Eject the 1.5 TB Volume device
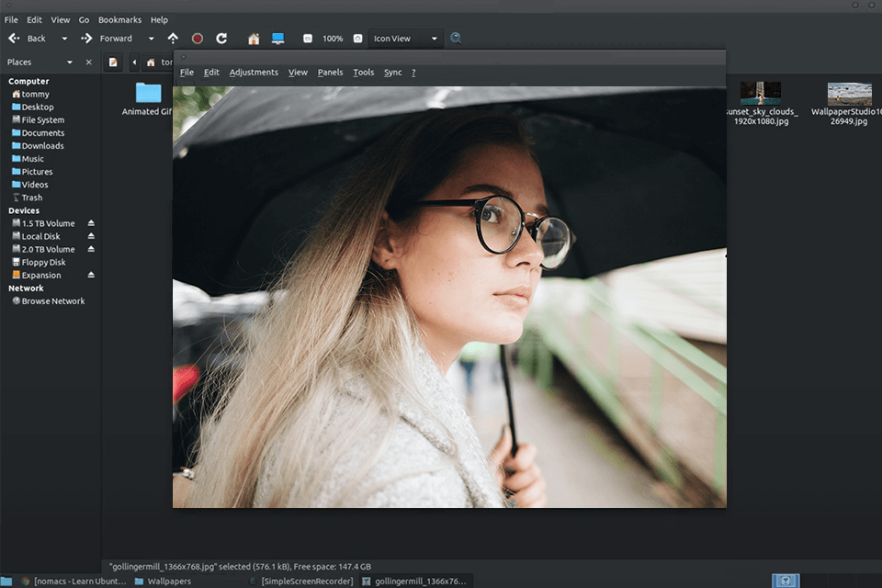This screenshot has width=882, height=588. (90, 222)
